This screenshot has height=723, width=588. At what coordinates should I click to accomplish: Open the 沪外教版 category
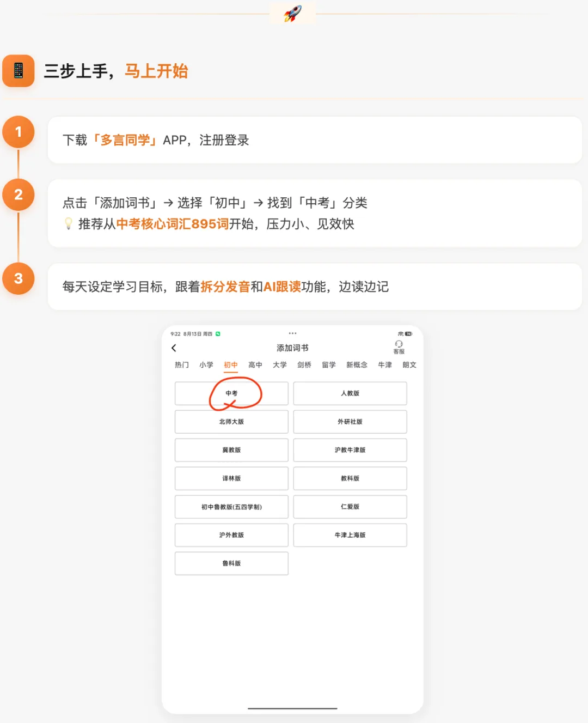(x=231, y=535)
